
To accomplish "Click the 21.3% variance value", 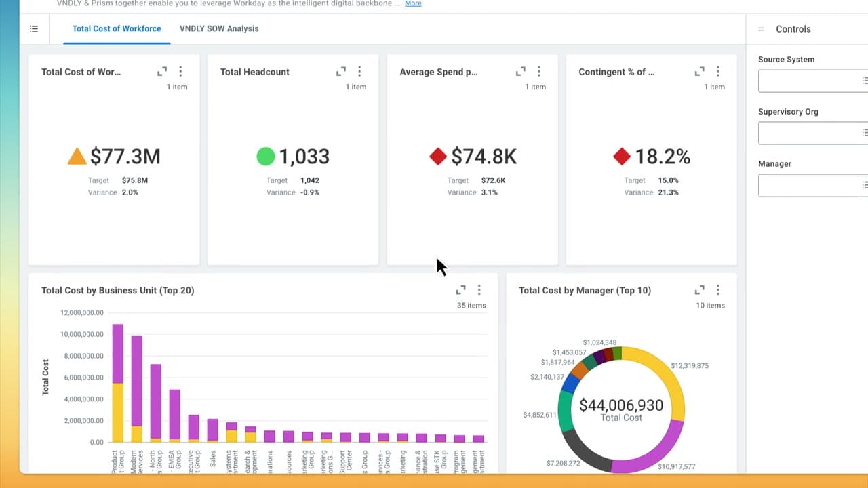I will tap(669, 192).
